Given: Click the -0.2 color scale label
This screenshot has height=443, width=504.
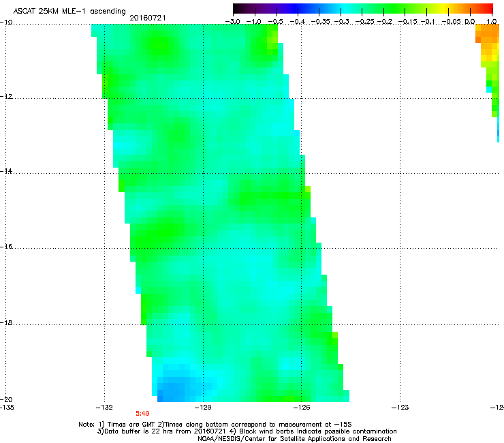Looking at the screenshot, I should (385, 22).
